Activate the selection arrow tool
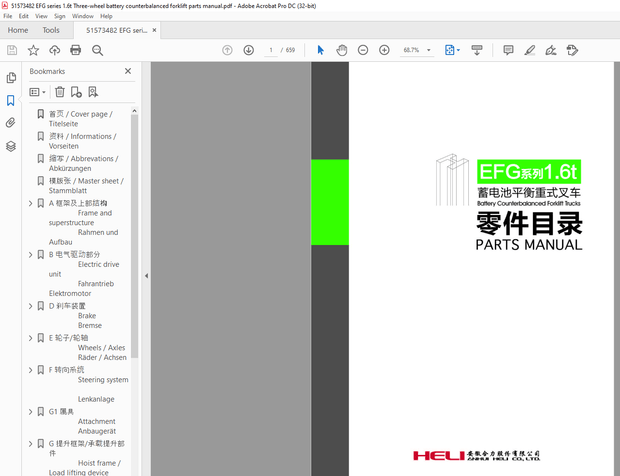620x476 pixels. (x=320, y=50)
